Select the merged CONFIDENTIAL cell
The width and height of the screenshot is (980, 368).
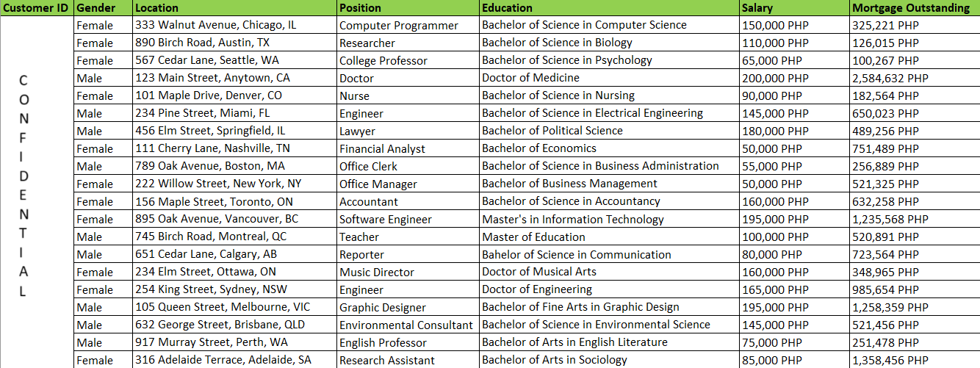tap(37, 184)
